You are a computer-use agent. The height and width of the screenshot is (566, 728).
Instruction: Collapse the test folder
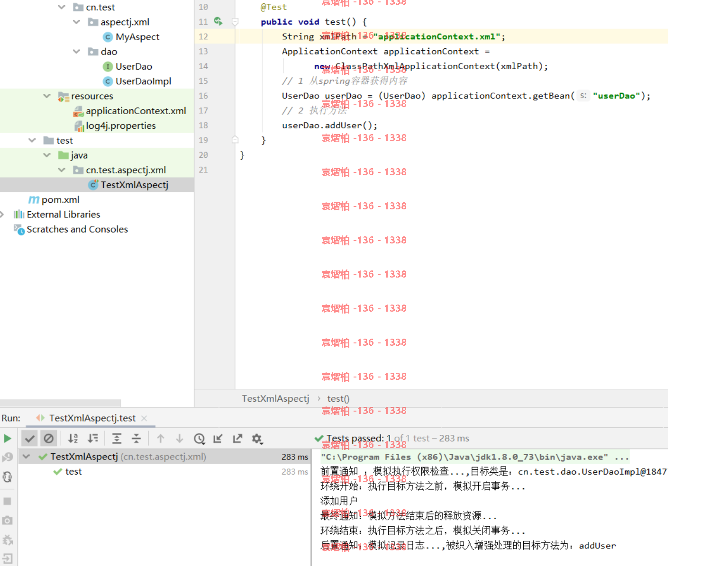point(32,140)
